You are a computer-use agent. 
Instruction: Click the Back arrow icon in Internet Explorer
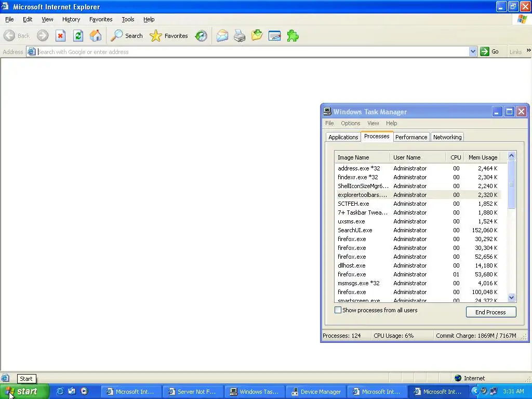click(9, 36)
